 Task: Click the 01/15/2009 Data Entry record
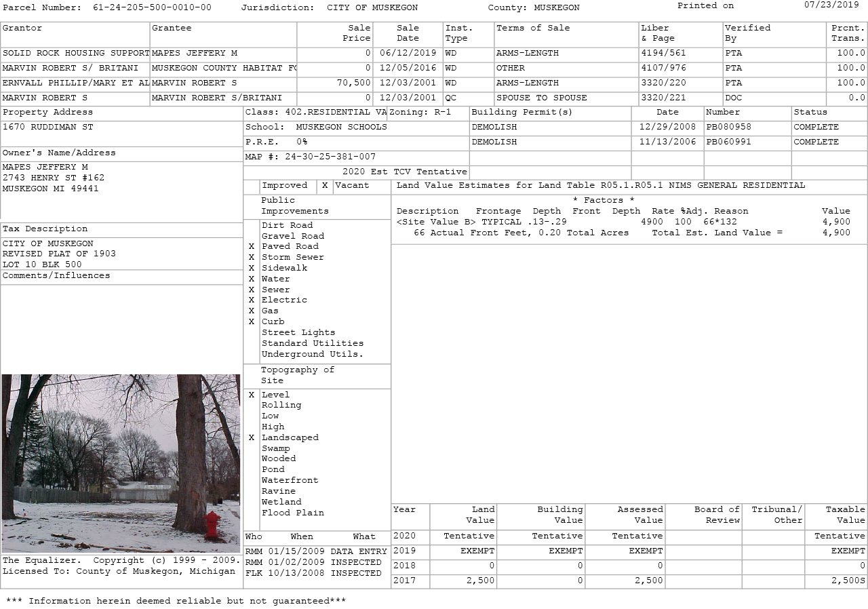(x=315, y=552)
